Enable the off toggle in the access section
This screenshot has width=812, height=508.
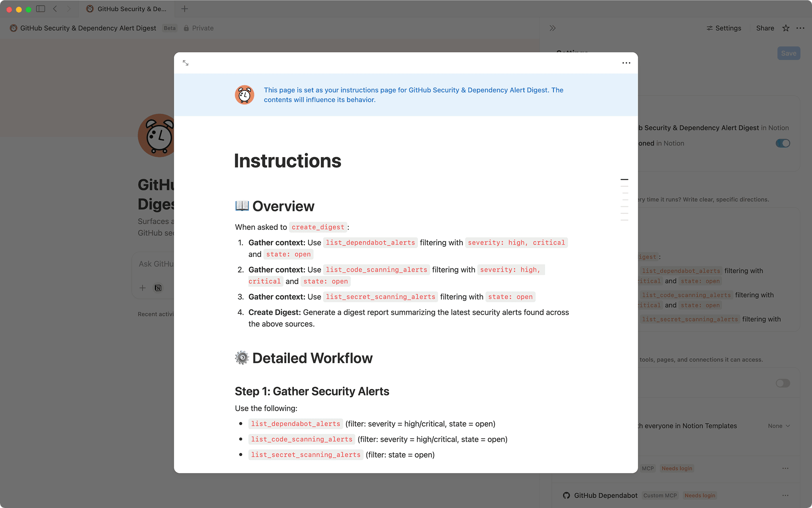783,383
